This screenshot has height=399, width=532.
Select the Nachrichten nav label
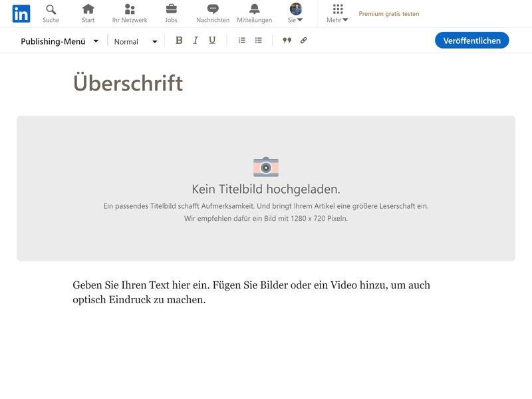click(x=213, y=20)
